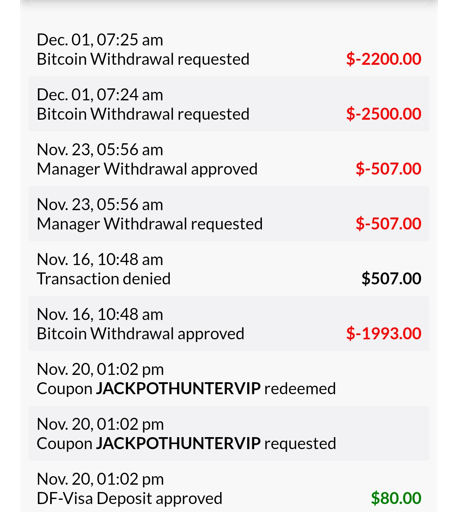
Task: Click the $-2500.00 withdrawal amount
Action: (x=384, y=114)
